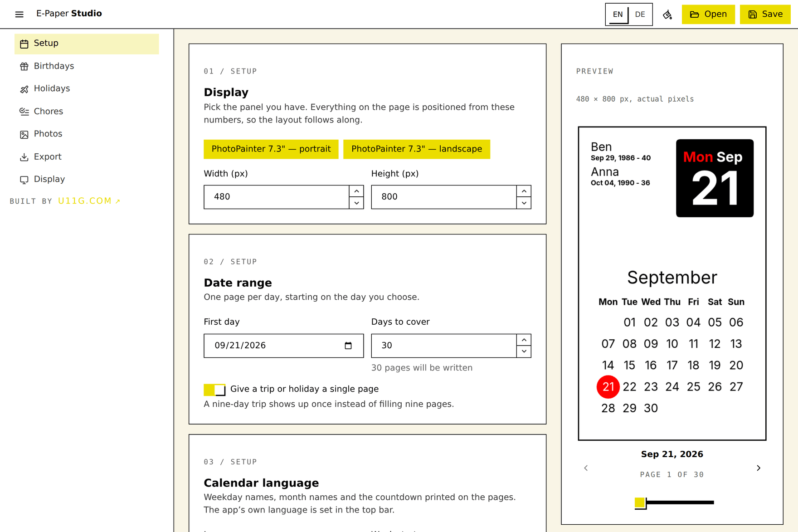
Task: Click the Export download icon
Action: pyautogui.click(x=24, y=157)
